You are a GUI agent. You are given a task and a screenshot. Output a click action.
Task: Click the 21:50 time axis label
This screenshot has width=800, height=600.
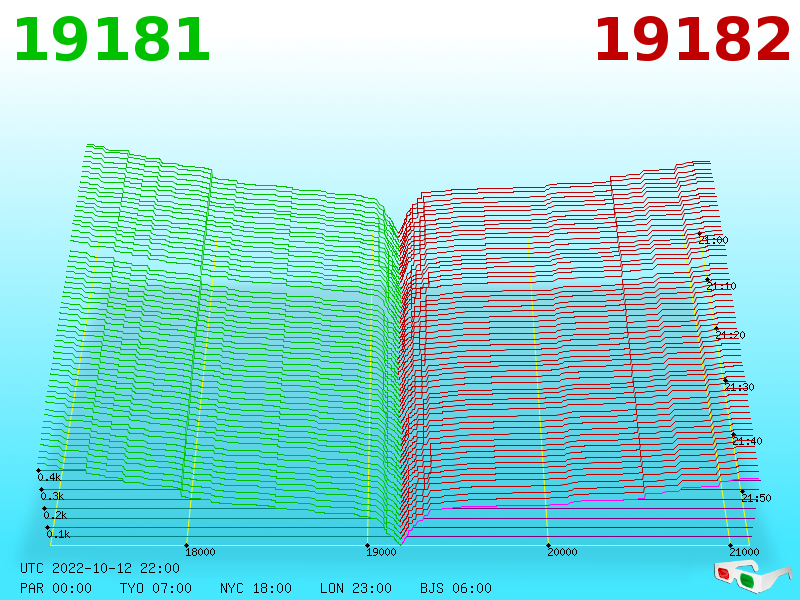click(756, 497)
